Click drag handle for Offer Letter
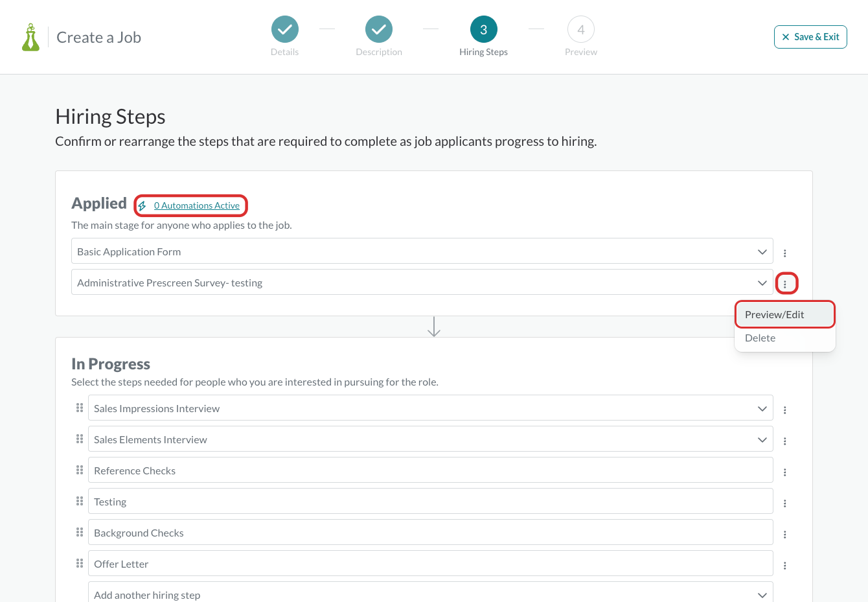 coord(80,563)
